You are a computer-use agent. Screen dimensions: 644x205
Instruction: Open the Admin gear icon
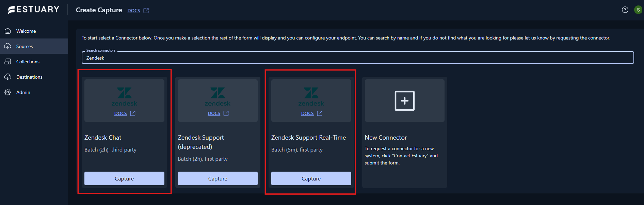(8, 92)
